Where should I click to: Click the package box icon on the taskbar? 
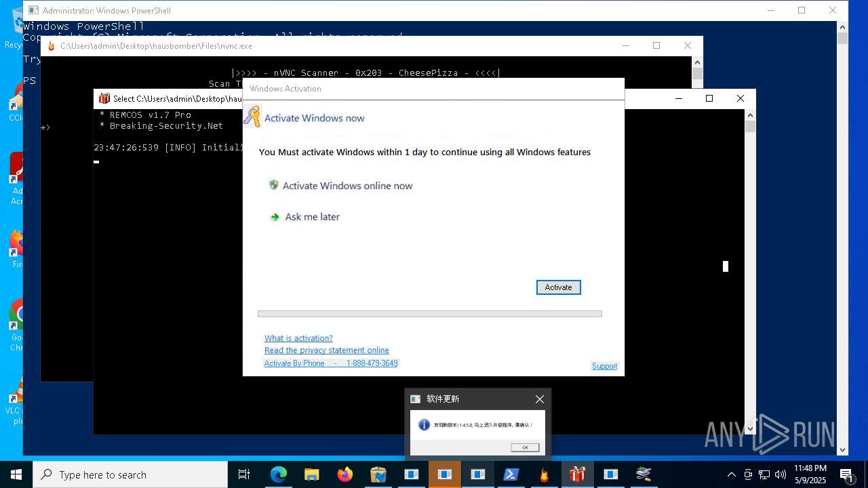point(378,474)
